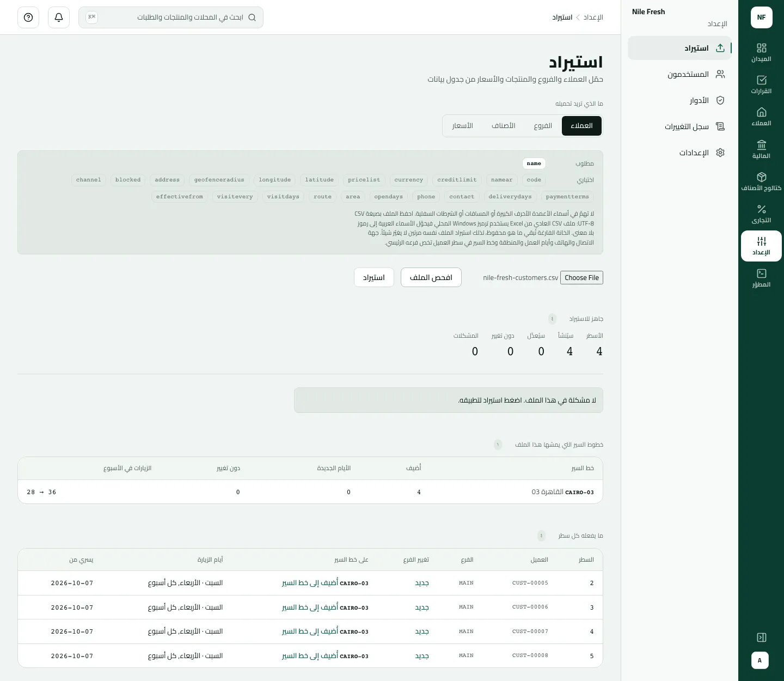Open المطوّر developer sidebar icon

point(761,278)
